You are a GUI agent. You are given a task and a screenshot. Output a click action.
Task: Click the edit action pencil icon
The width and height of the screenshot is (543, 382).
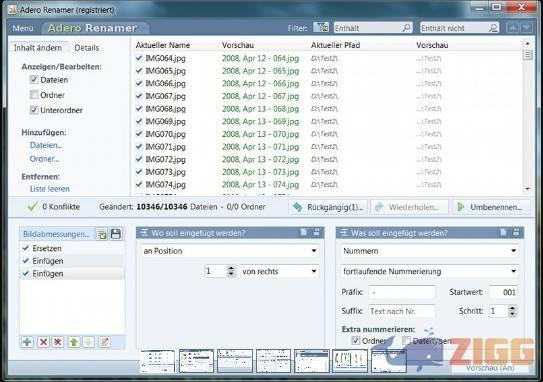104,342
